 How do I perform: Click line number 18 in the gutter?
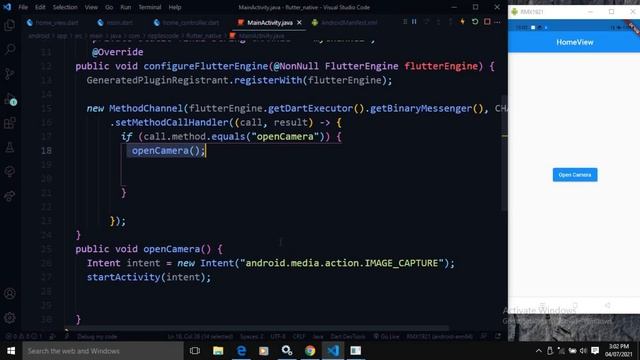[x=46, y=151]
